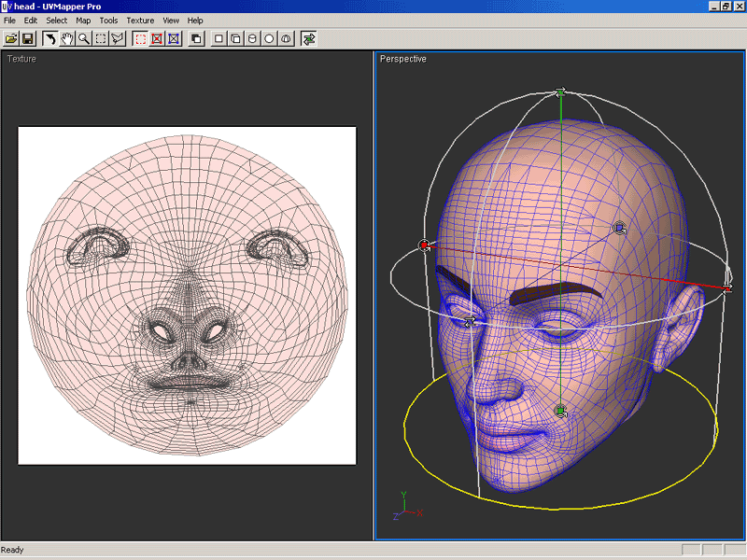Select the magnifier zoom tool
Viewport: 747px width, 560px height.
(x=84, y=38)
